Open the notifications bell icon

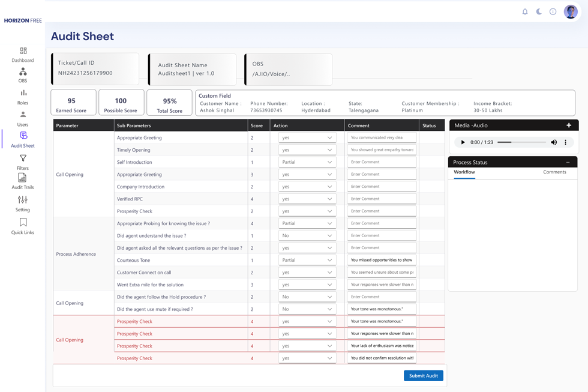tap(525, 11)
